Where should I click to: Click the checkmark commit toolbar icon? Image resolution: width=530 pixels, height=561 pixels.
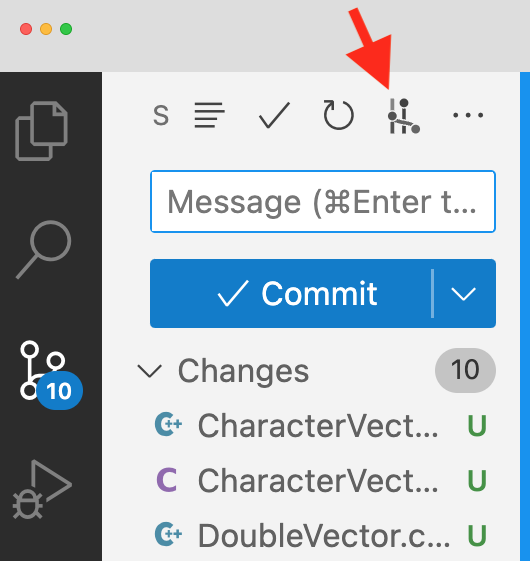274,115
